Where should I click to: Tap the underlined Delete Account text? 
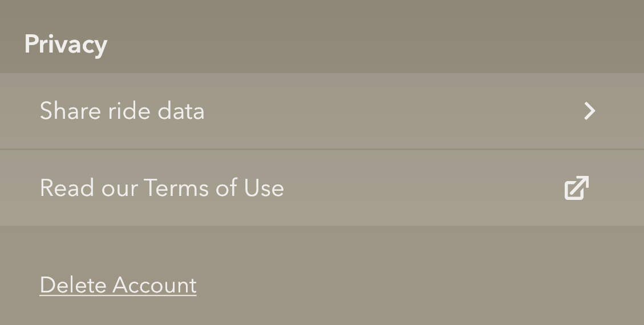click(x=118, y=285)
